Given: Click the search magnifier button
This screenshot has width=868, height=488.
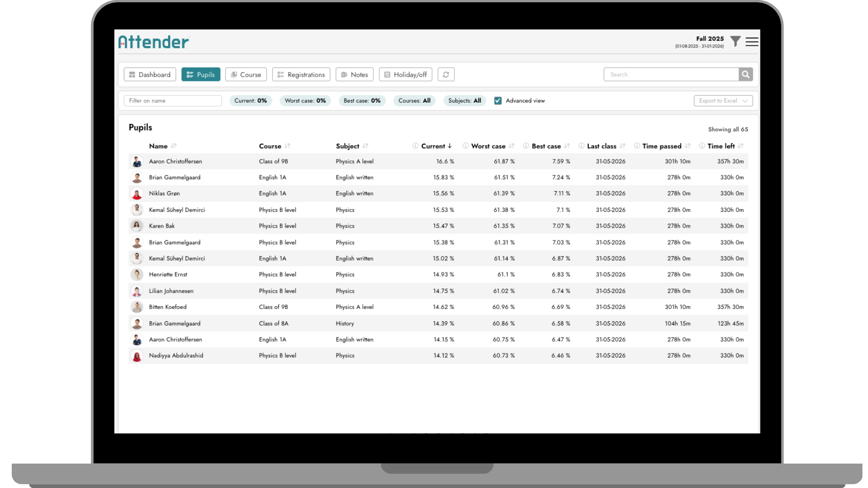Looking at the screenshot, I should (745, 75).
